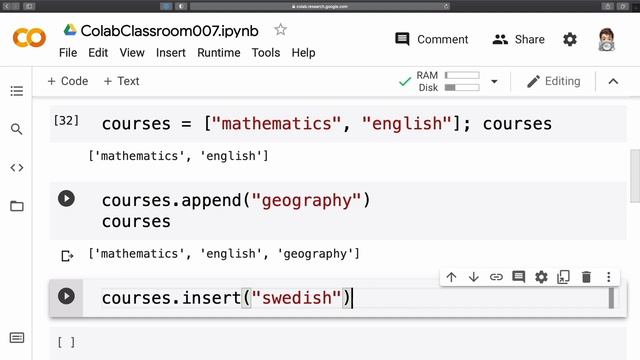This screenshot has width=640, height=360.
Task: Open the File menu
Action: [x=68, y=53]
